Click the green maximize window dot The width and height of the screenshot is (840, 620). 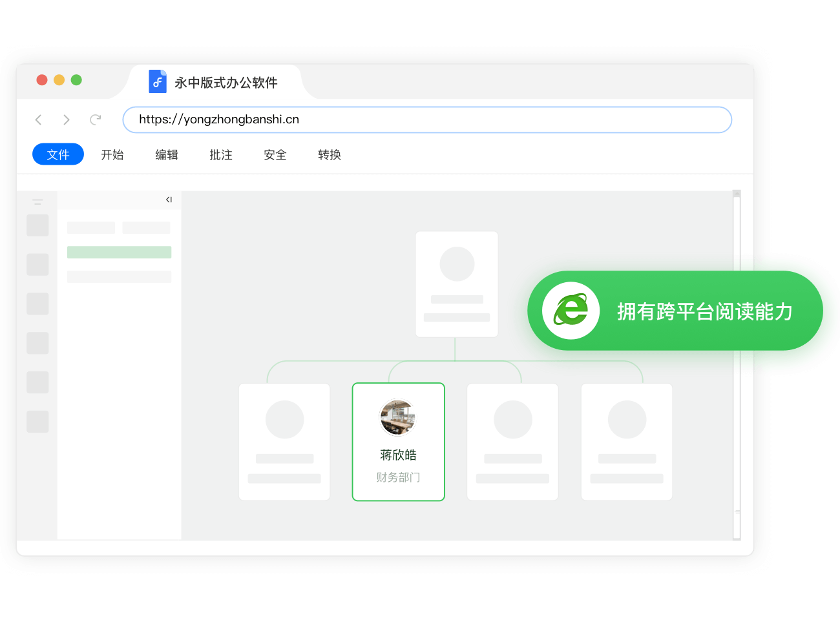[x=76, y=79]
